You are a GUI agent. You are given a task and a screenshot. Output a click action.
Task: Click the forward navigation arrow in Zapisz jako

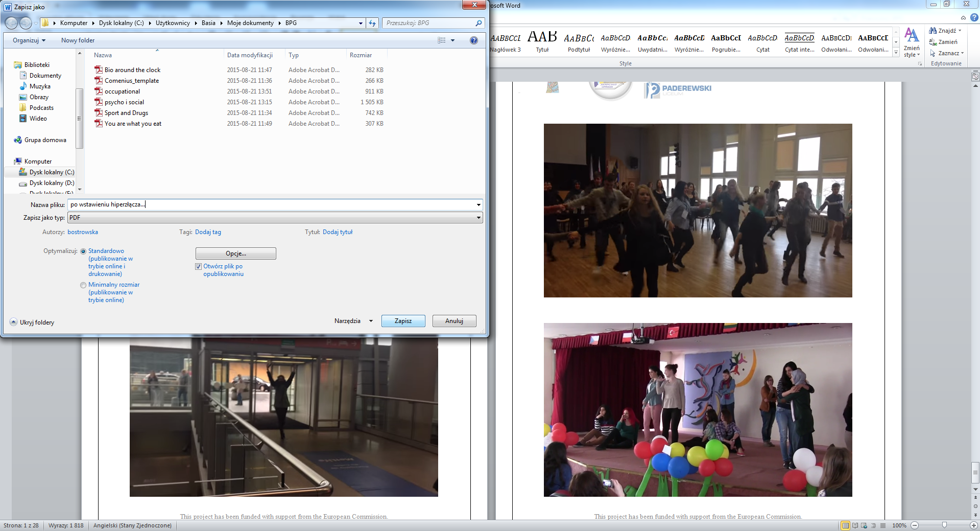26,23
